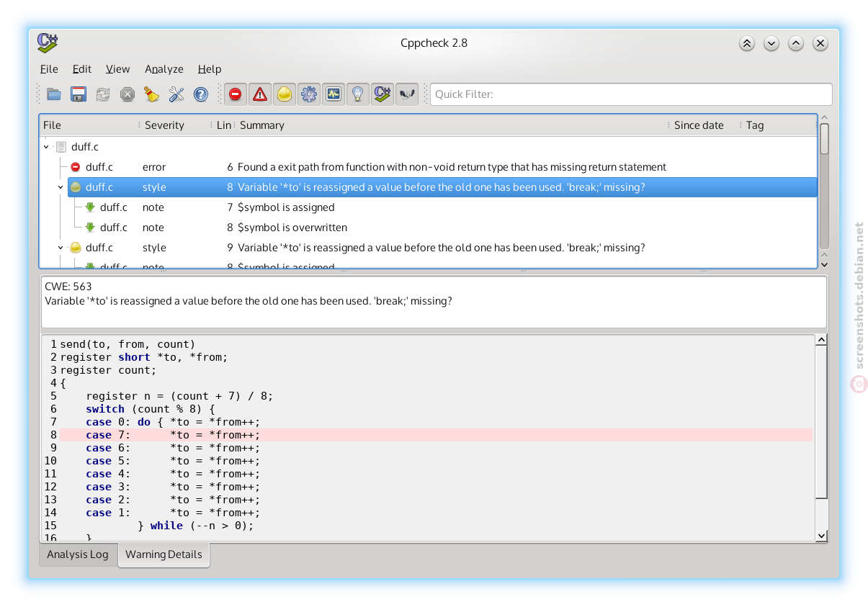Screen dimensions: 868x607
Task: Toggle the red Show errors filter
Action: tap(236, 94)
